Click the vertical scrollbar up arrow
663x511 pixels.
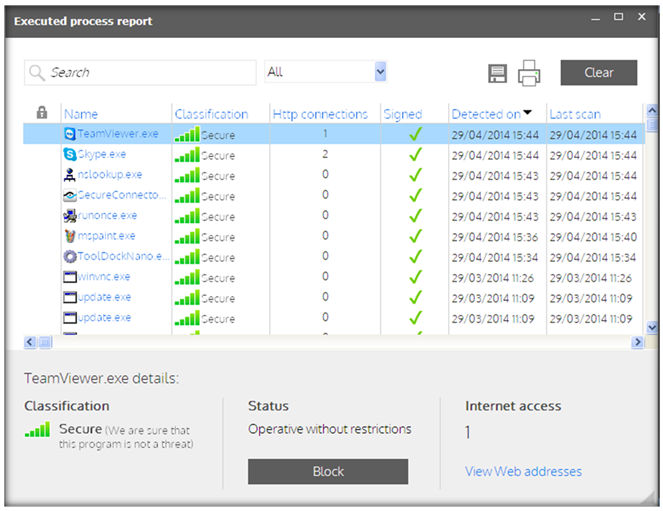(x=652, y=111)
